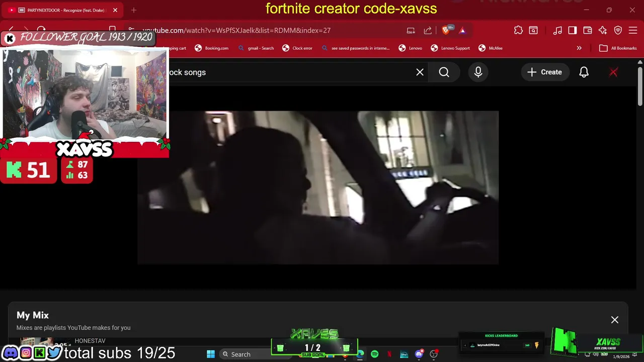Click the video player area
Image resolution: width=644 pixels, height=362 pixels.
[x=318, y=188]
